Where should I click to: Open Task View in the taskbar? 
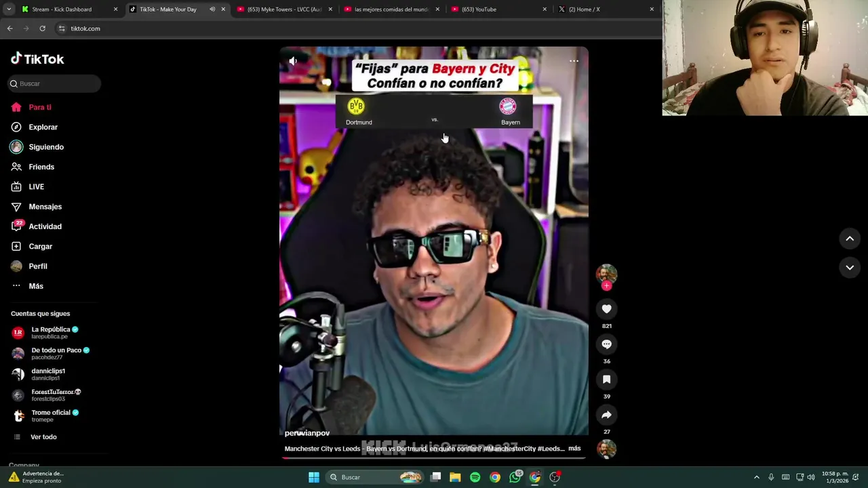tap(436, 477)
